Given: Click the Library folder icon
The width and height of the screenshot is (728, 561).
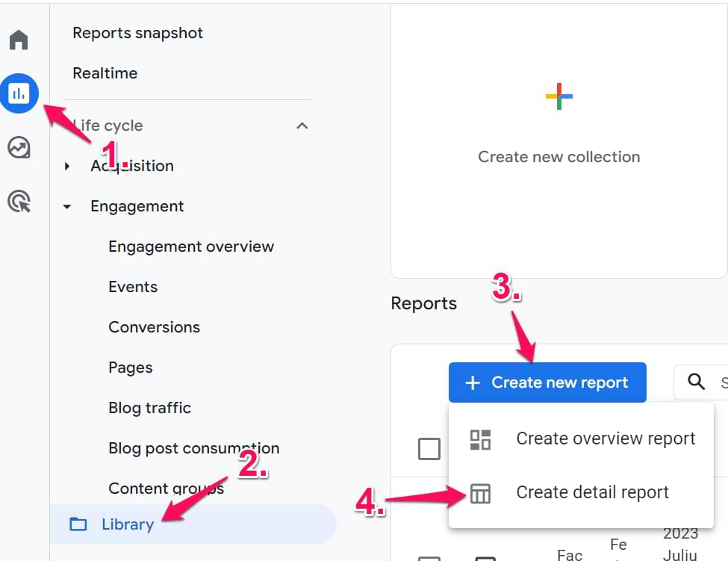Looking at the screenshot, I should [x=78, y=524].
